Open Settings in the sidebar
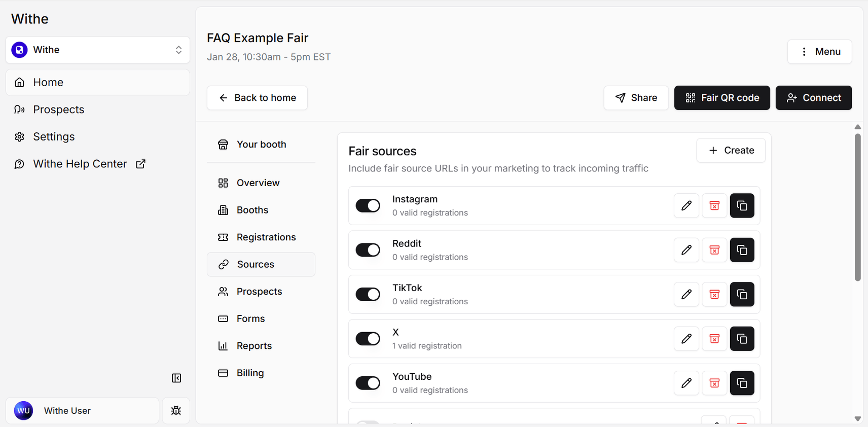The height and width of the screenshot is (427, 868). click(98, 137)
